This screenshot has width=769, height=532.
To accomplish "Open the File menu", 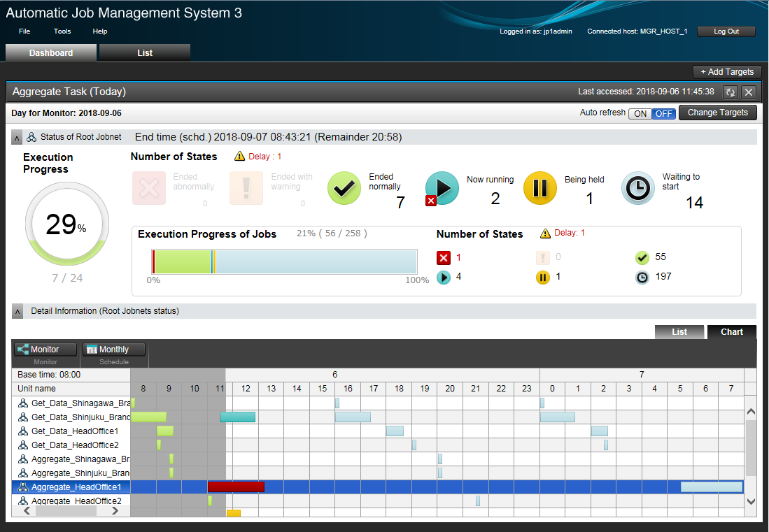I will point(24,31).
